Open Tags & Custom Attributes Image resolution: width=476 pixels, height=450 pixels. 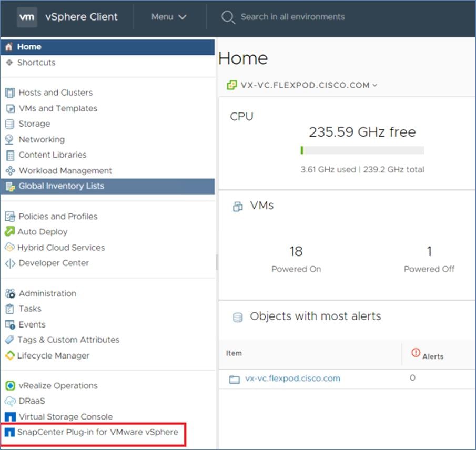(68, 340)
